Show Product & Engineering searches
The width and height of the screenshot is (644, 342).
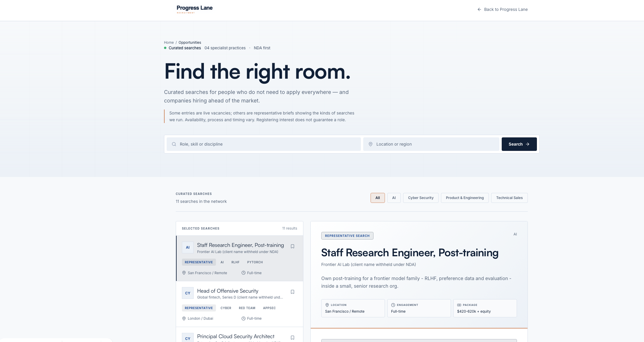coord(465,198)
